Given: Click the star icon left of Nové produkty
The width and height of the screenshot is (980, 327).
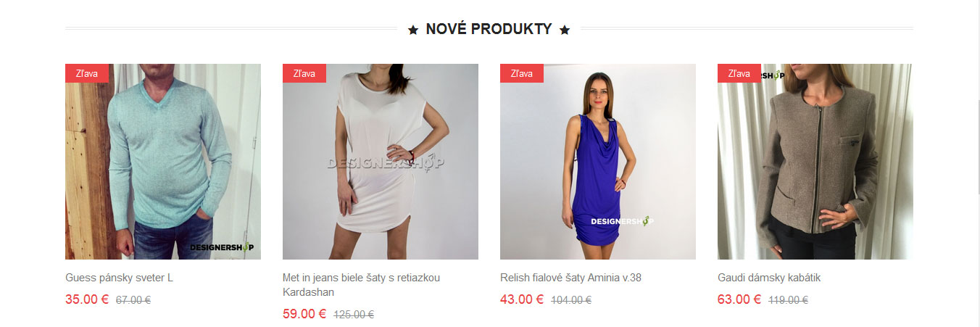Looking at the screenshot, I should point(413,30).
